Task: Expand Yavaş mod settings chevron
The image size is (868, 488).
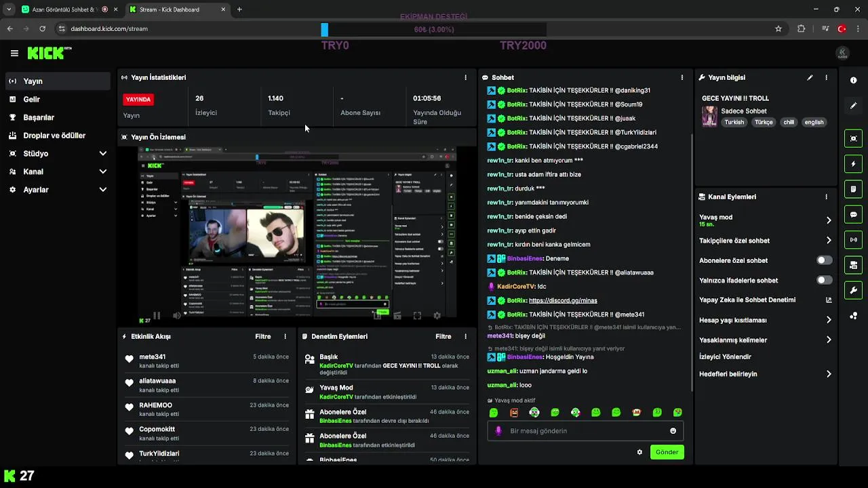Action: point(829,220)
